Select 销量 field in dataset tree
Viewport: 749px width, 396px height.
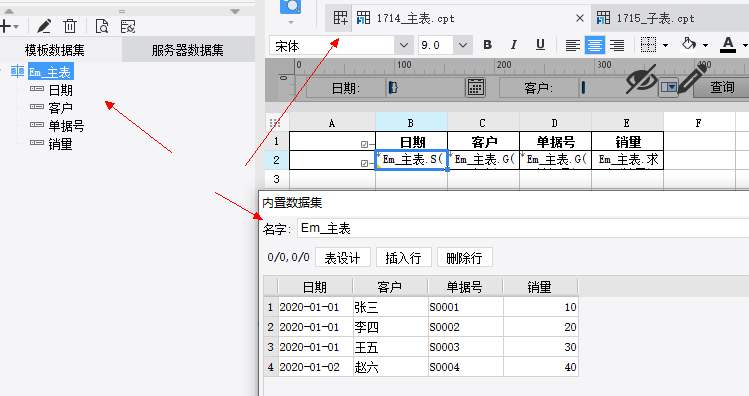click(61, 144)
